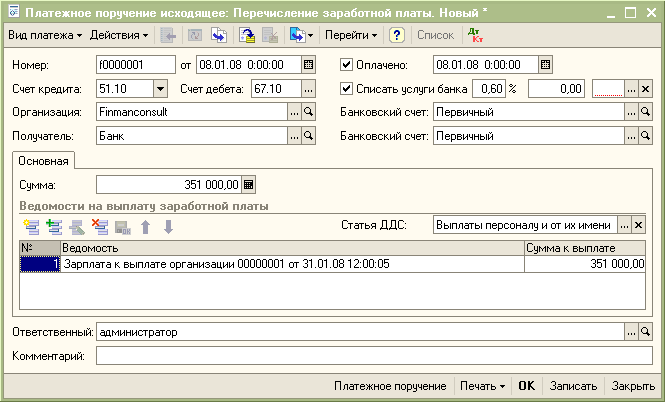Screen dimensions: 665x402
Task: Choose Организация via ellipsis button
Action: click(294, 112)
